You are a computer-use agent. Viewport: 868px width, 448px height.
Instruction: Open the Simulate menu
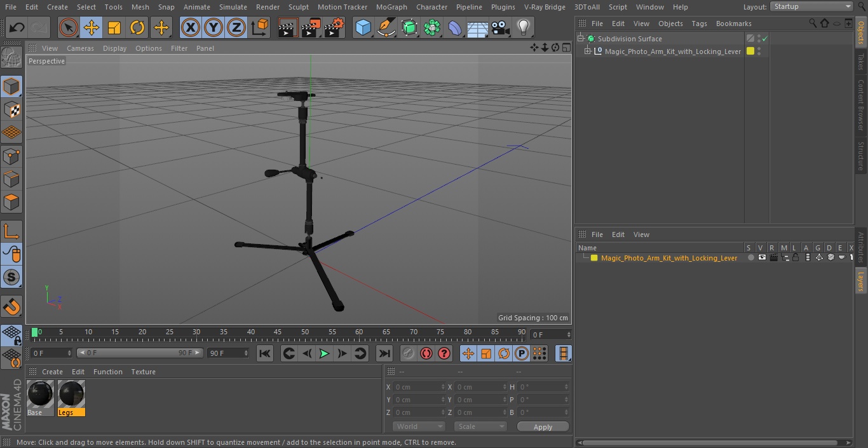tap(233, 7)
